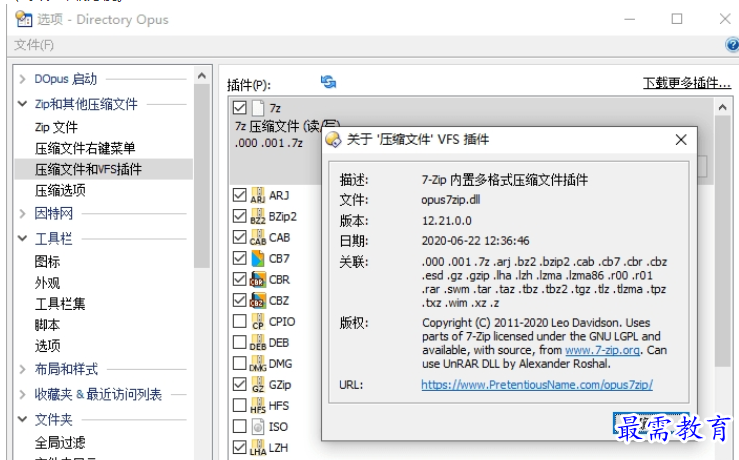Expand the 布局和样式 category
Screen dimensions: 739x460
(x=22, y=369)
